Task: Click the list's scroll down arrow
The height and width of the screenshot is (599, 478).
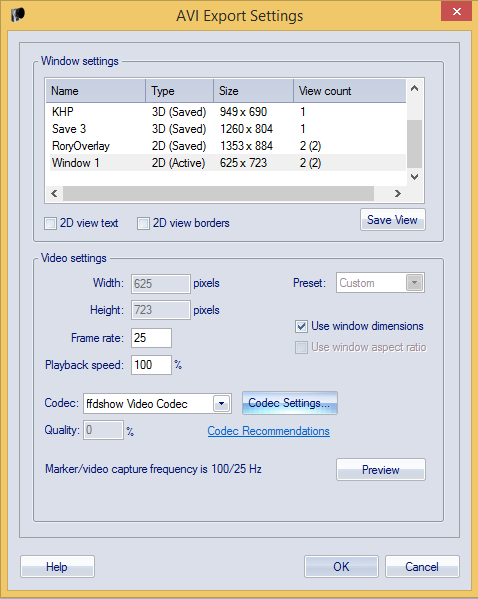Action: 415,176
